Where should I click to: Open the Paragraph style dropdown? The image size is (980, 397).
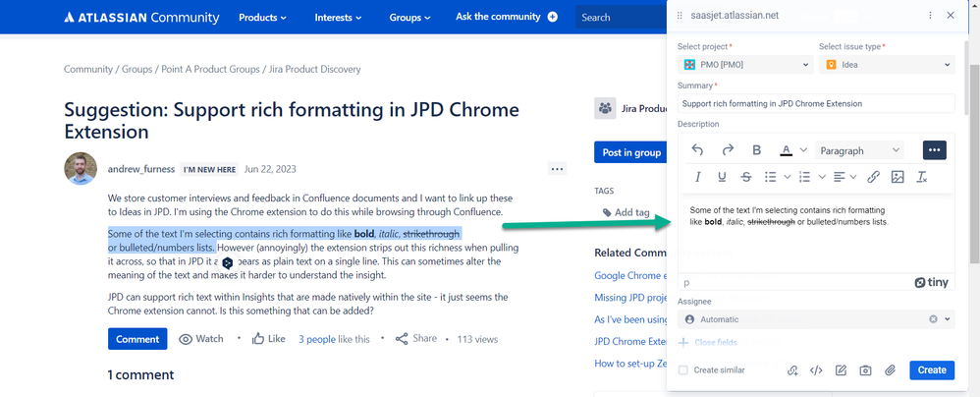coord(859,150)
